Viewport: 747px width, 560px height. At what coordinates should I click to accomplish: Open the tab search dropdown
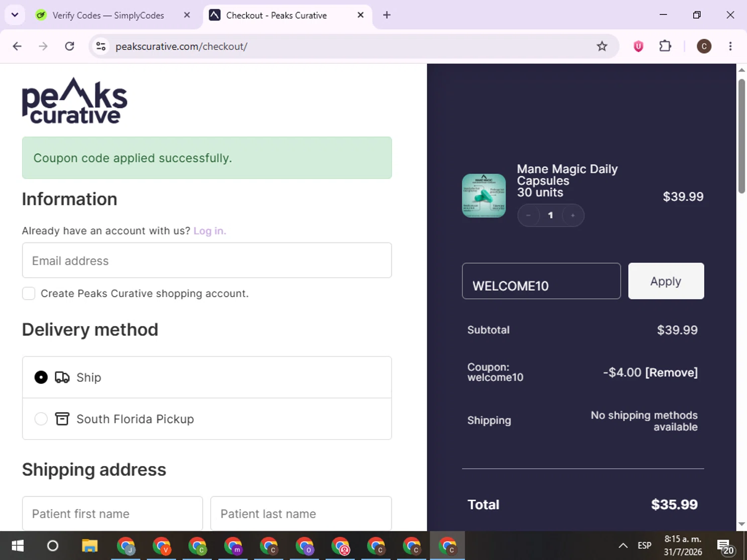(15, 15)
